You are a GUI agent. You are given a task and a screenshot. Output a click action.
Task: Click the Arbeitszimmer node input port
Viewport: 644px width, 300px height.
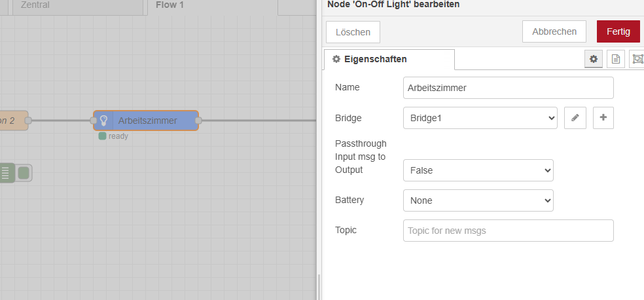pos(94,121)
